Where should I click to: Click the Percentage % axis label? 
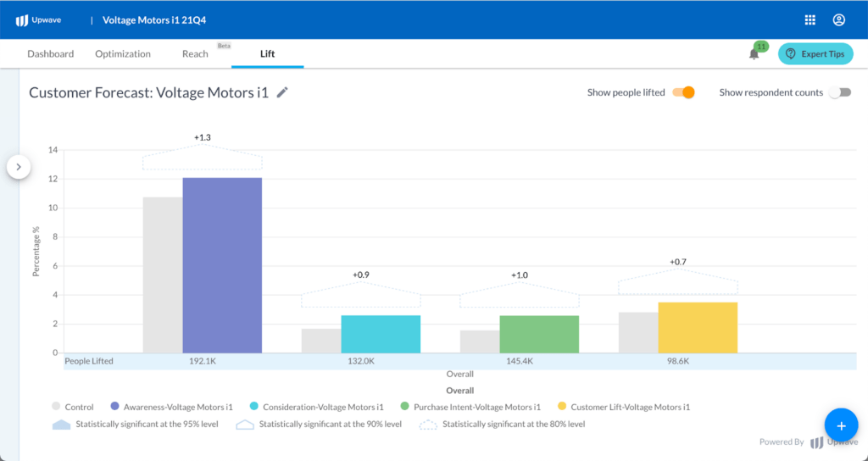point(36,251)
